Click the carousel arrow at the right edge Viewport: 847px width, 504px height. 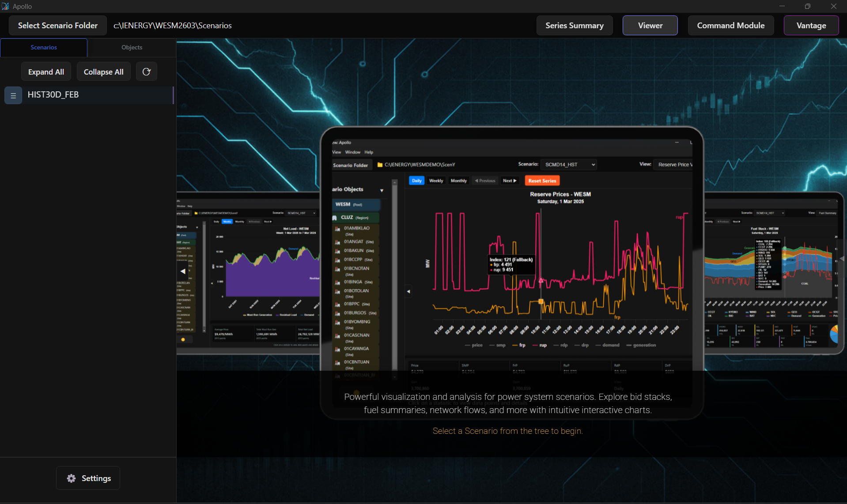click(842, 259)
